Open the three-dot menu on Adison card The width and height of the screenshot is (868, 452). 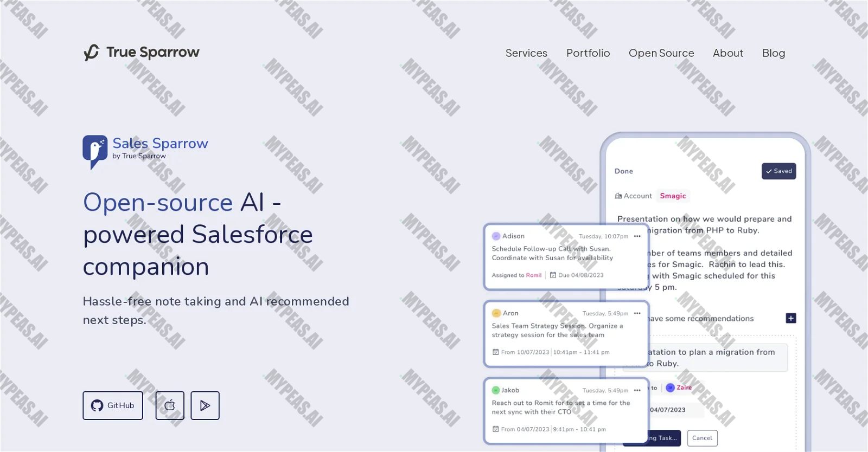[x=637, y=236]
